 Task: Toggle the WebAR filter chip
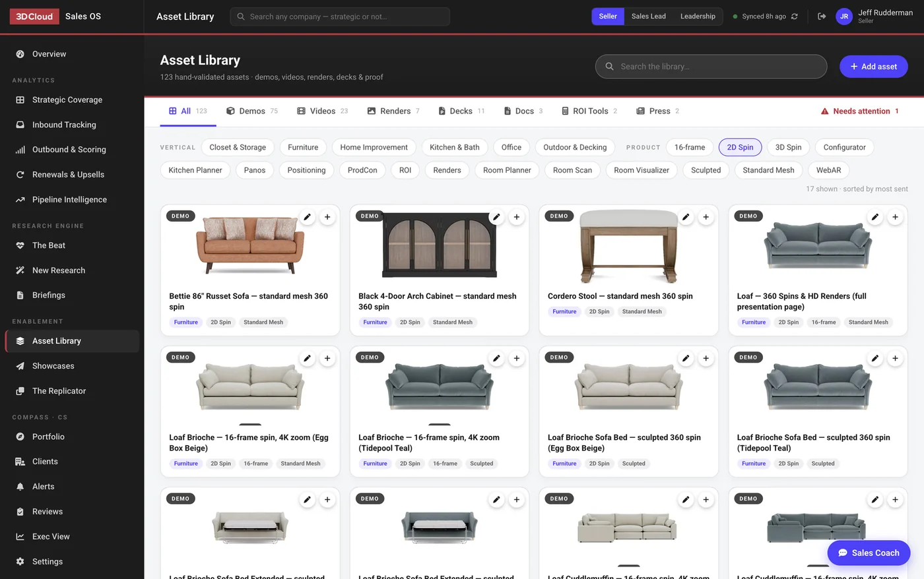tap(829, 170)
